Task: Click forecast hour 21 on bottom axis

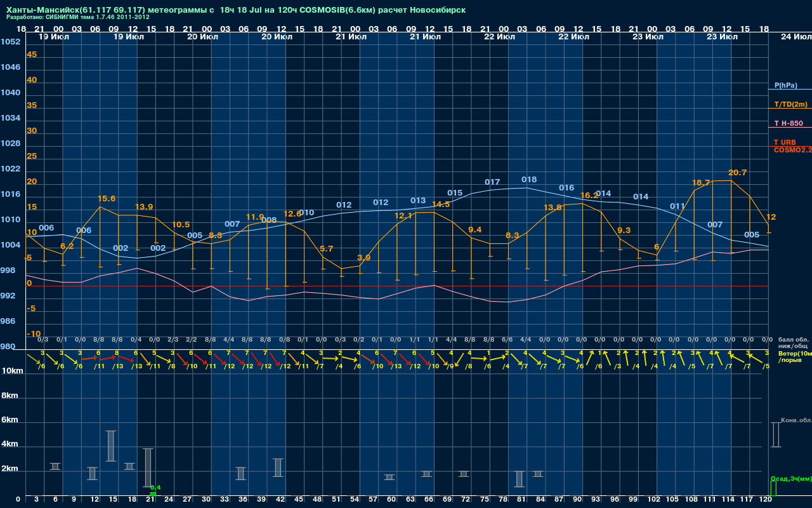Action: point(150,500)
